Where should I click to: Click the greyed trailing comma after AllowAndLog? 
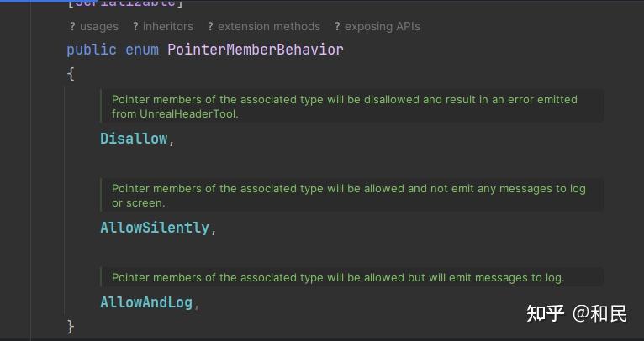[x=197, y=303]
